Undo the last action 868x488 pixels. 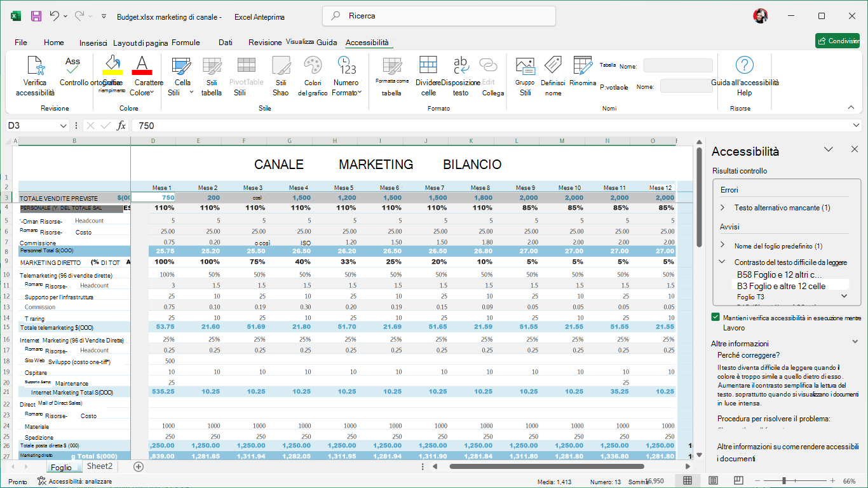click(55, 16)
